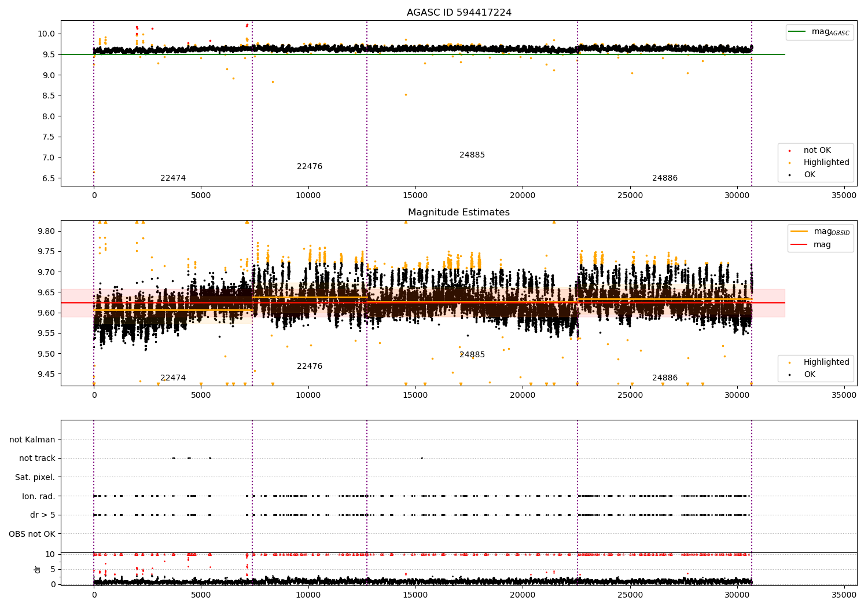
Task: Click the 'not Kalman' row label
Action: pos(32,440)
